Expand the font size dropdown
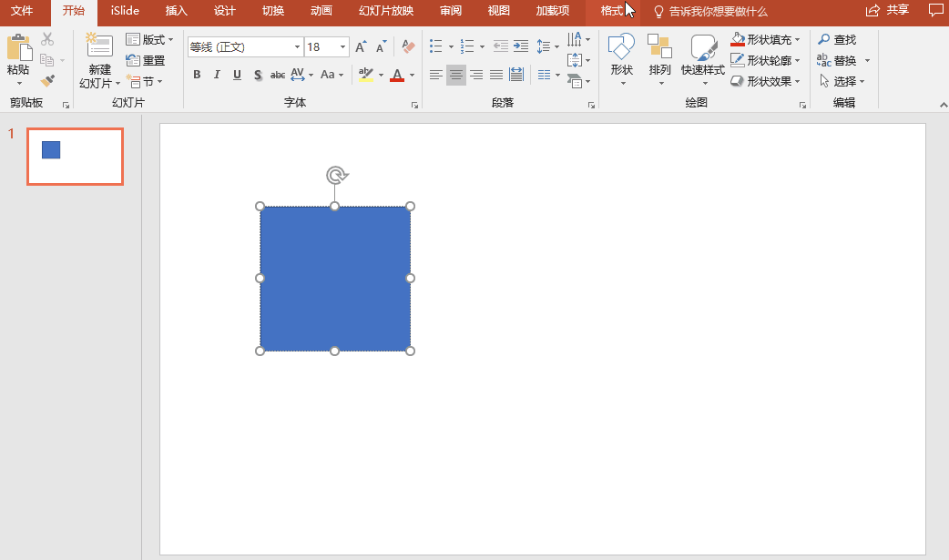Image resolution: width=949 pixels, height=560 pixels. [343, 46]
